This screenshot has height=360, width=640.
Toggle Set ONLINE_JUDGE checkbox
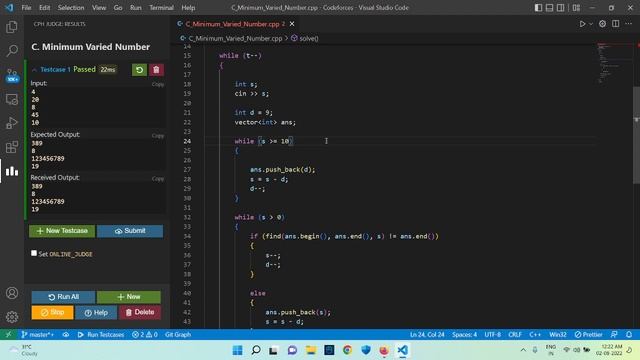tap(34, 253)
